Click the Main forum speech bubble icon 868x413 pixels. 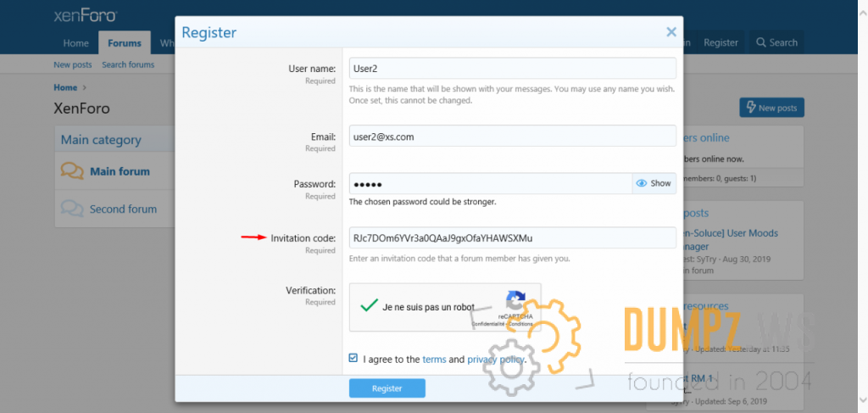(x=72, y=171)
